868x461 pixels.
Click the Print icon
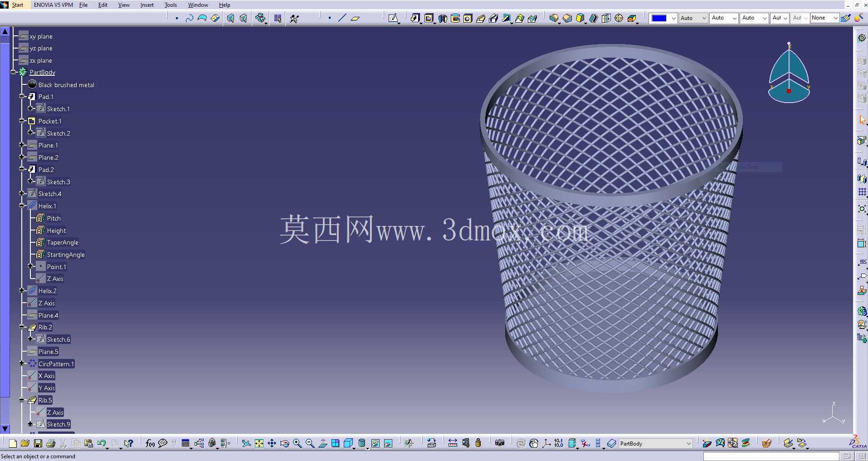pos(51,443)
